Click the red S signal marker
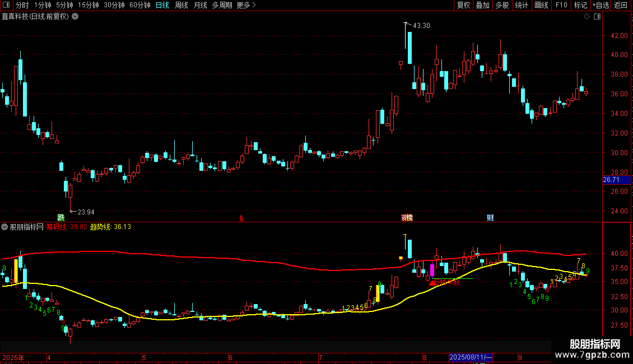Viewport: 633px width, 364px height. coord(241,218)
